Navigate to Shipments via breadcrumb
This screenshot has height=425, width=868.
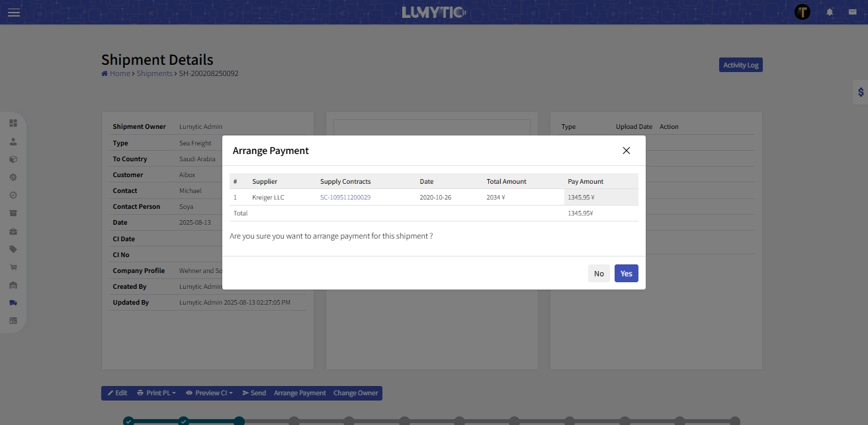coord(154,73)
